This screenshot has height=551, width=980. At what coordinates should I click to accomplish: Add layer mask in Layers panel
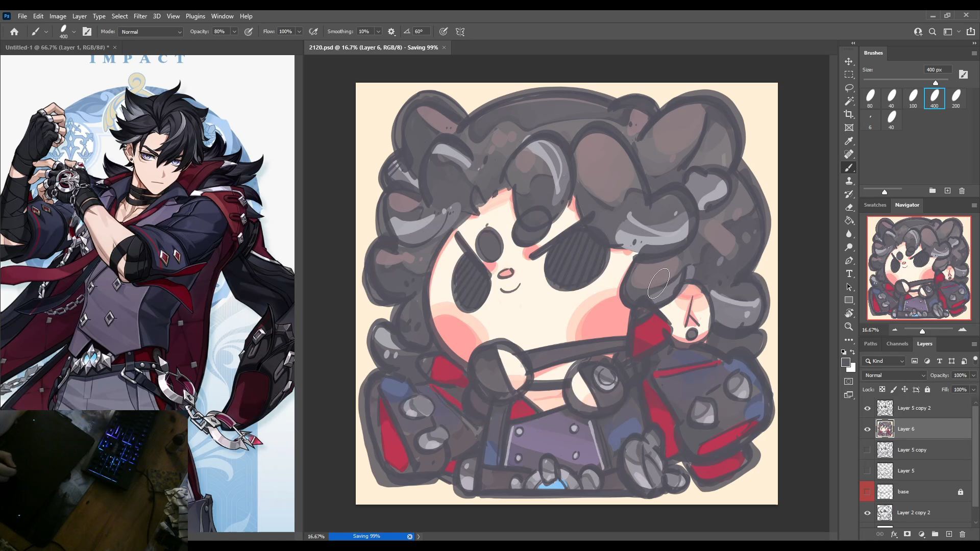click(x=907, y=534)
